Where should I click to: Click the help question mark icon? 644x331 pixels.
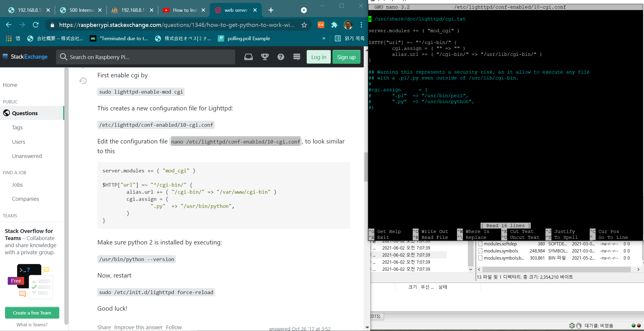tap(281, 57)
